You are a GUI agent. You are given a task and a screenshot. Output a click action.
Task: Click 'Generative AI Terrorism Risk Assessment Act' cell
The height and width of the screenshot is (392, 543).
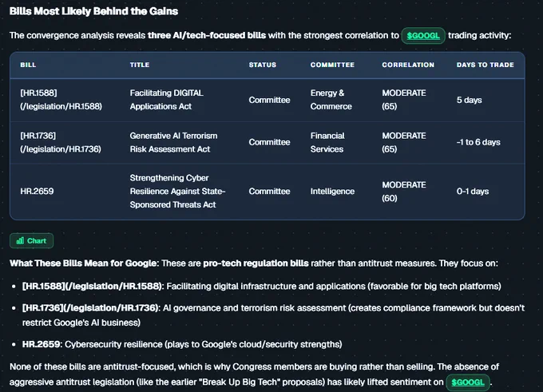173,142
